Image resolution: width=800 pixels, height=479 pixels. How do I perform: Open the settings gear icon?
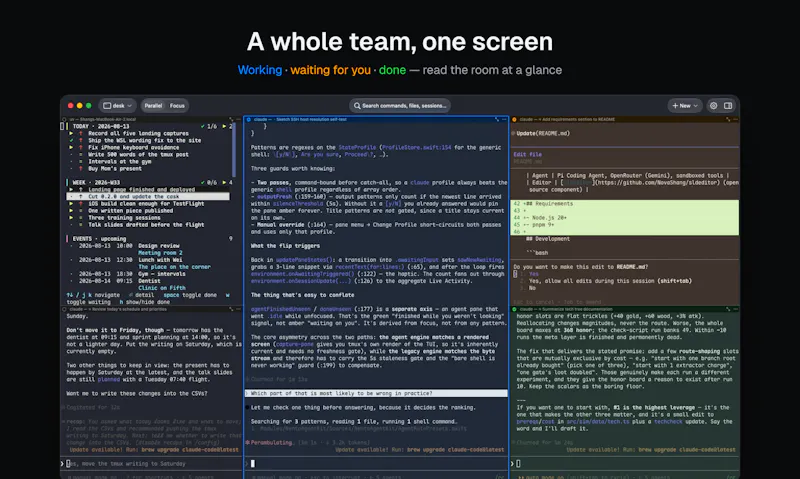tap(713, 106)
